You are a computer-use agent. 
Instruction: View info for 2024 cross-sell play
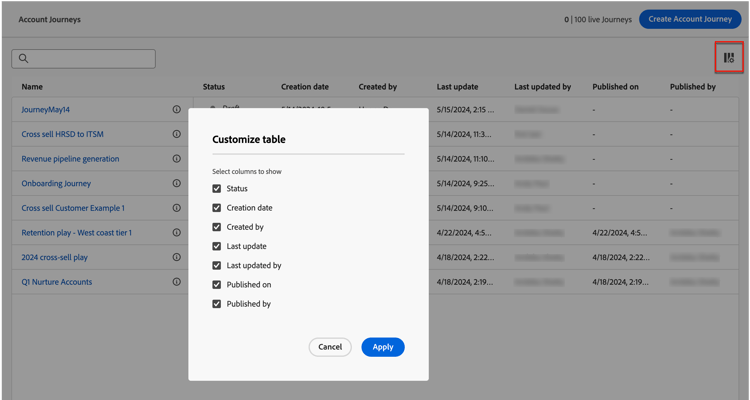[177, 257]
